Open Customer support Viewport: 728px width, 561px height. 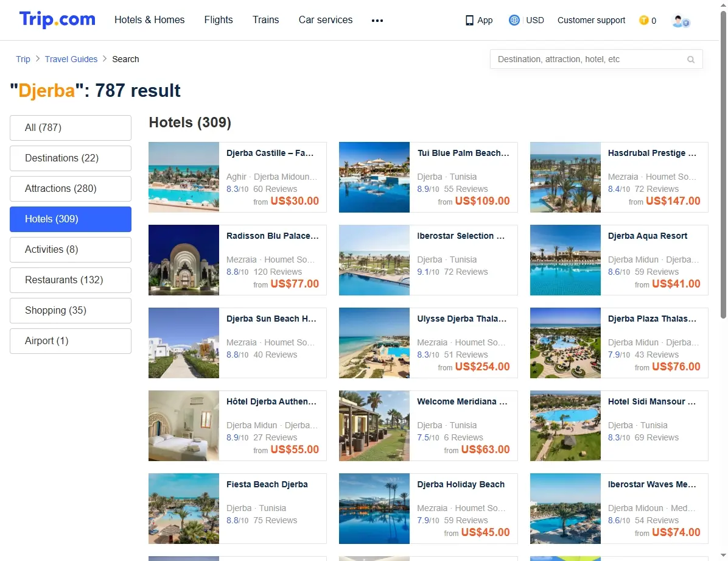[x=591, y=21]
